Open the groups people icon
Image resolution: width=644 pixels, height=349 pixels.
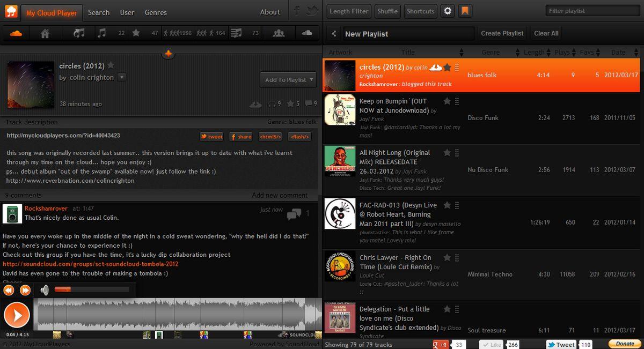[279, 33]
